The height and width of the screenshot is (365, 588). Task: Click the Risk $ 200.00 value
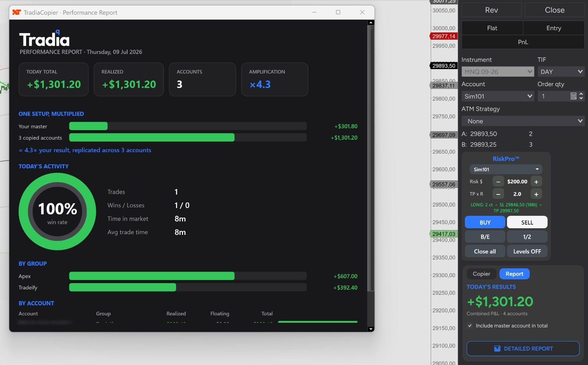pyautogui.click(x=517, y=182)
